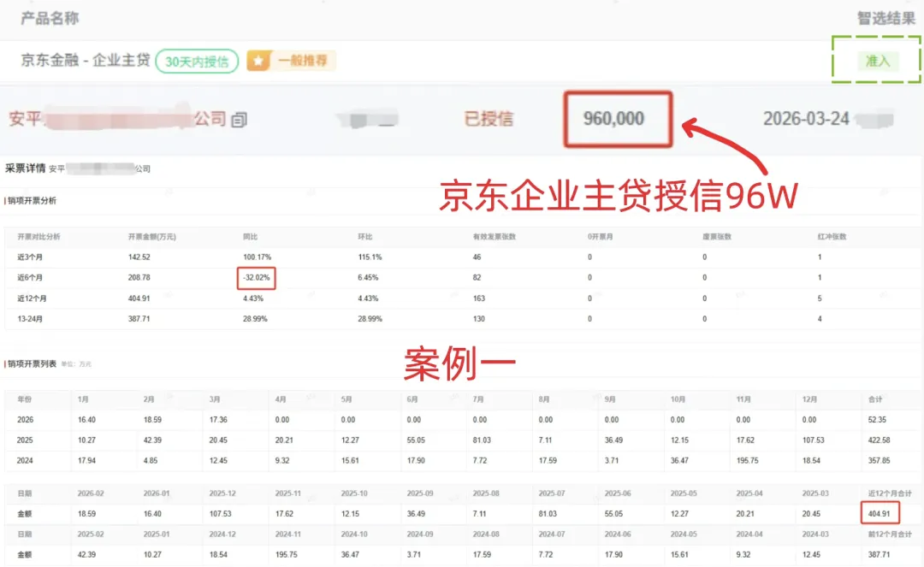Click the 同比 column header
Viewport: 924px width, 567px height.
click(251, 237)
